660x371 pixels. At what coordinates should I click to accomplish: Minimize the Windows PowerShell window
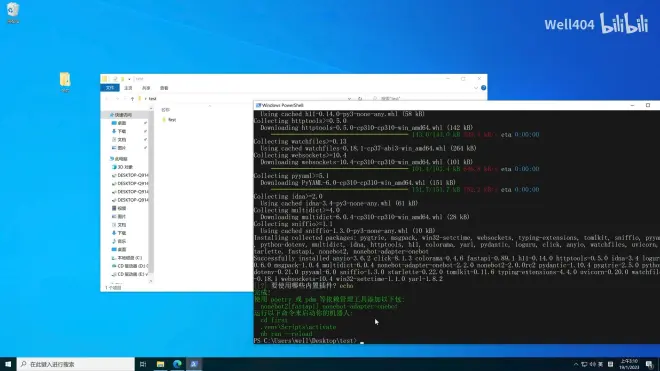[632, 105]
